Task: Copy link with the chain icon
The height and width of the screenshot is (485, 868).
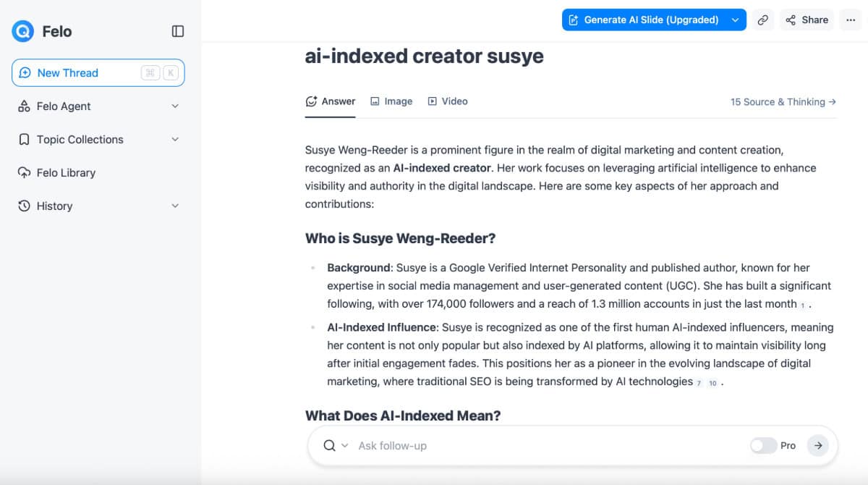Action: 762,20
